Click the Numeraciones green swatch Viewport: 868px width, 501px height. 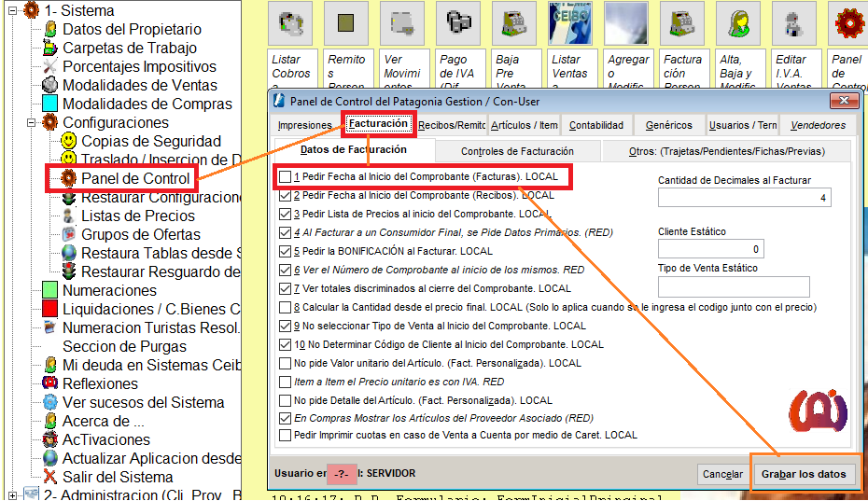pyautogui.click(x=50, y=290)
